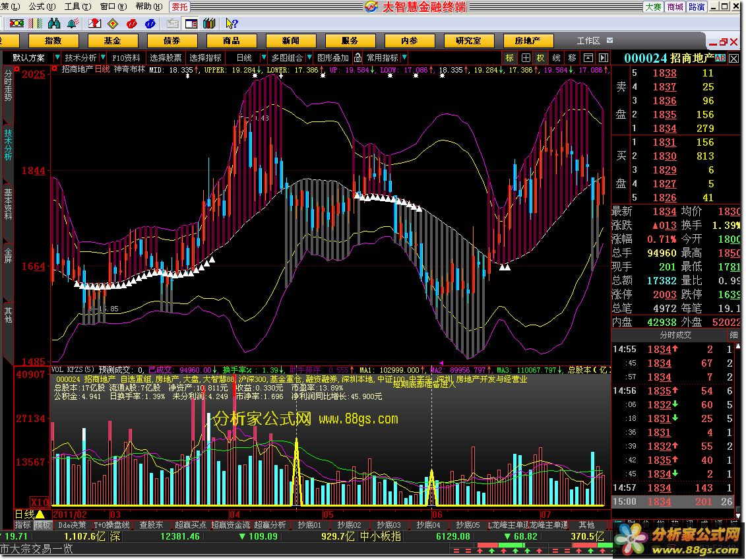Click the colored stripes toolbar icon
746x560 pixels.
click(36, 23)
